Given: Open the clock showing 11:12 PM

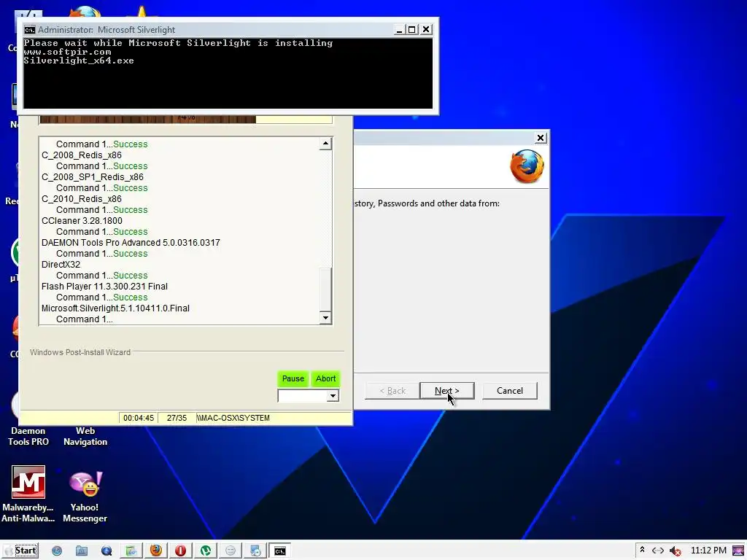Looking at the screenshot, I should click(708, 551).
